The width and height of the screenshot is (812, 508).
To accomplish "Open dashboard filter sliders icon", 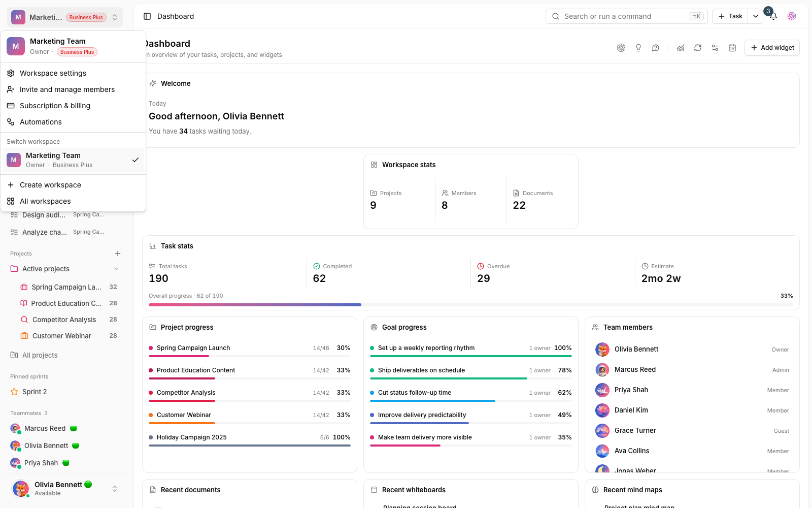I will point(715,48).
